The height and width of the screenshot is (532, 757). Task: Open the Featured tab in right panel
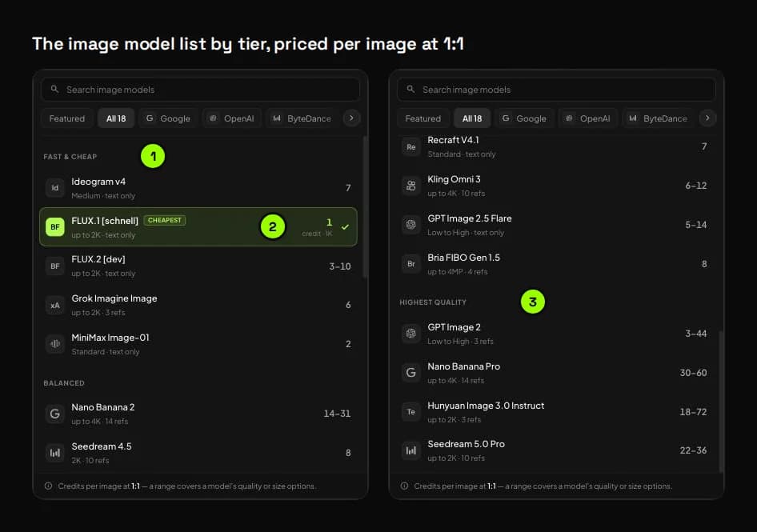(423, 118)
